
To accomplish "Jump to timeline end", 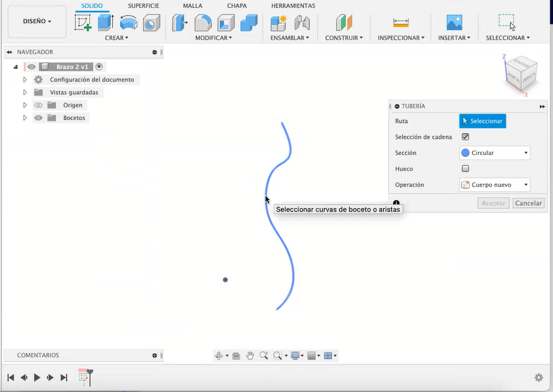I will (64, 378).
